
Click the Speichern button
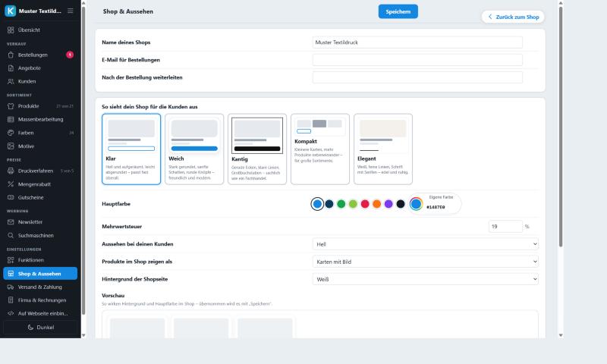click(398, 11)
